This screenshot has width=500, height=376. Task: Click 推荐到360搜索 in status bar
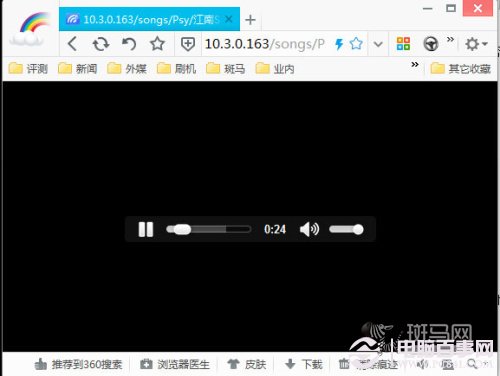click(x=78, y=364)
